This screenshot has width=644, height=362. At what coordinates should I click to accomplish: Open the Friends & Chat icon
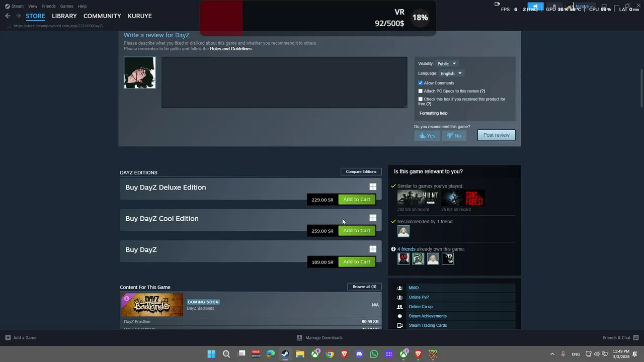tap(636, 338)
